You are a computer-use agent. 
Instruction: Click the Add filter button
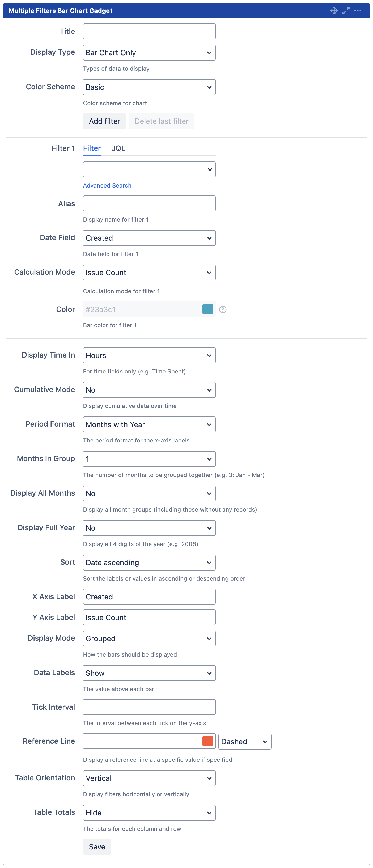104,121
